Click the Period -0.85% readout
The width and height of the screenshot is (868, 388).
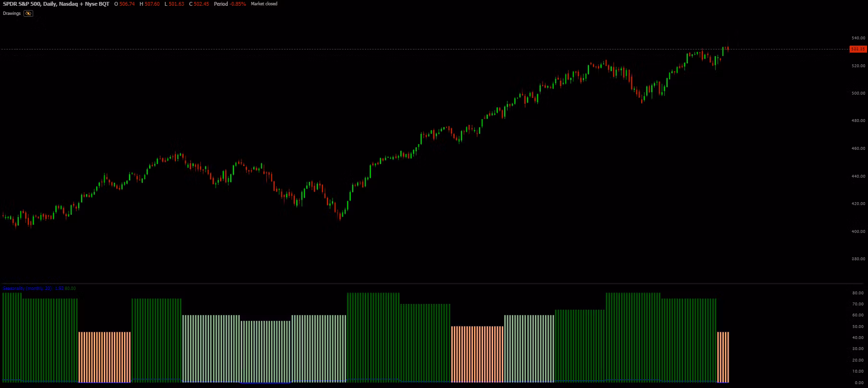[x=230, y=4]
